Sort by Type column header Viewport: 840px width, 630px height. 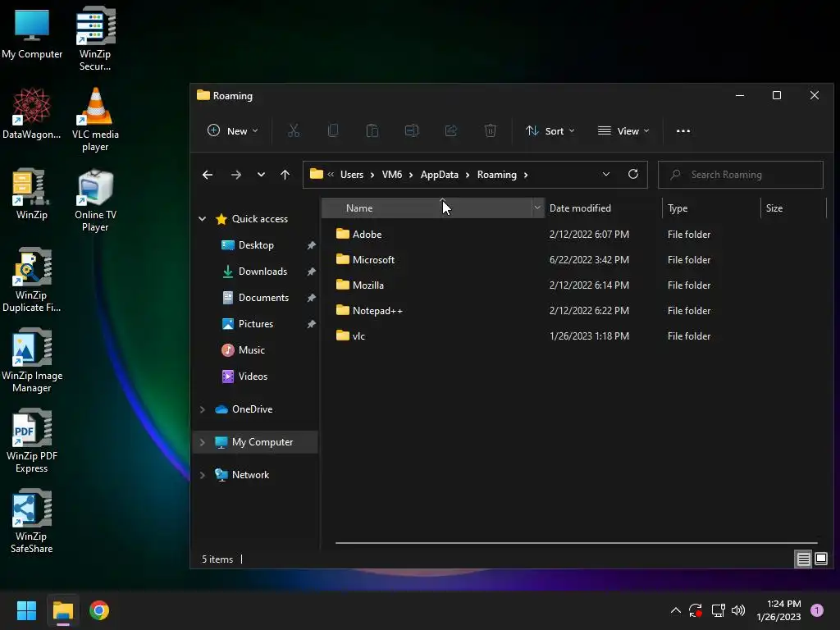click(x=711, y=208)
